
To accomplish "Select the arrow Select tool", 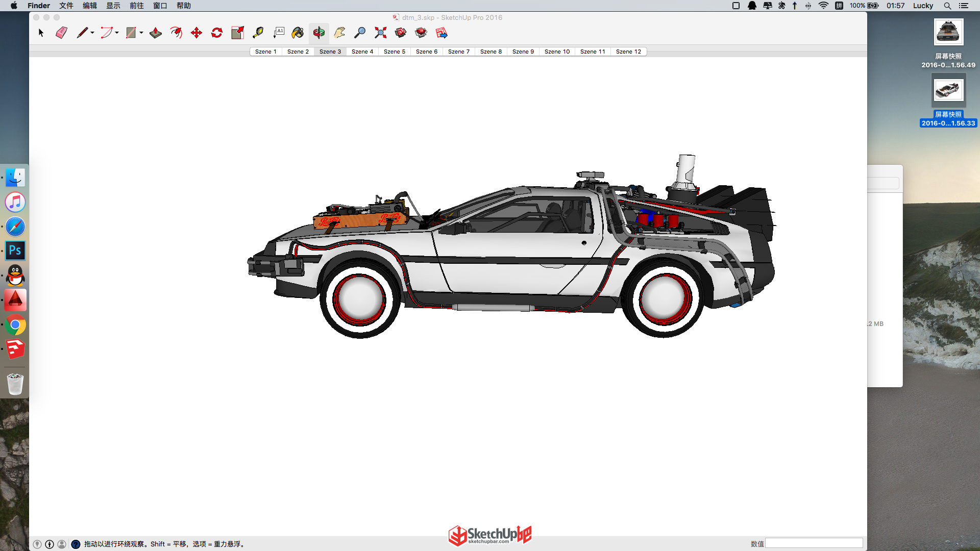I will 41,33.
